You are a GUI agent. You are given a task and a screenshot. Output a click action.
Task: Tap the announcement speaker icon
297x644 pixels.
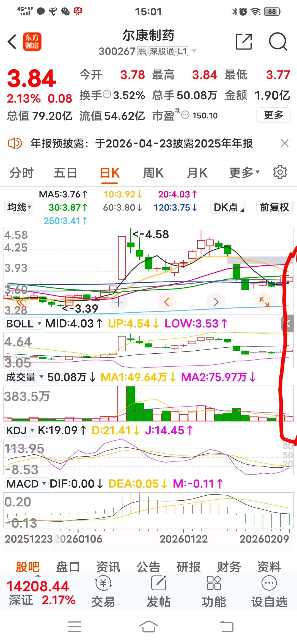click(x=15, y=143)
